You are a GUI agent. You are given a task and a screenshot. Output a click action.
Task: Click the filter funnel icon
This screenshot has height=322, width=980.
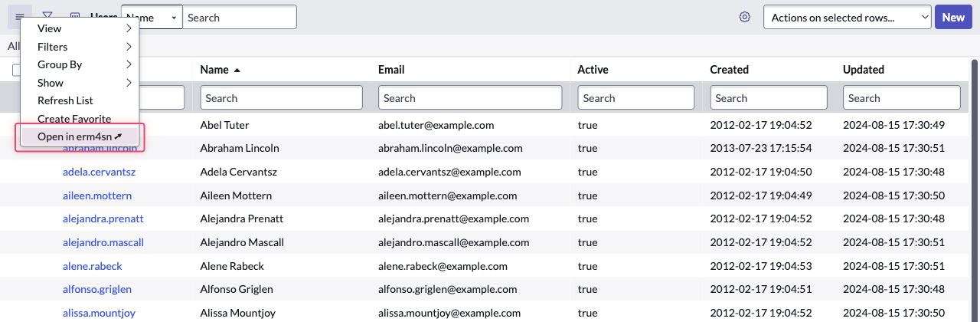[x=47, y=16]
